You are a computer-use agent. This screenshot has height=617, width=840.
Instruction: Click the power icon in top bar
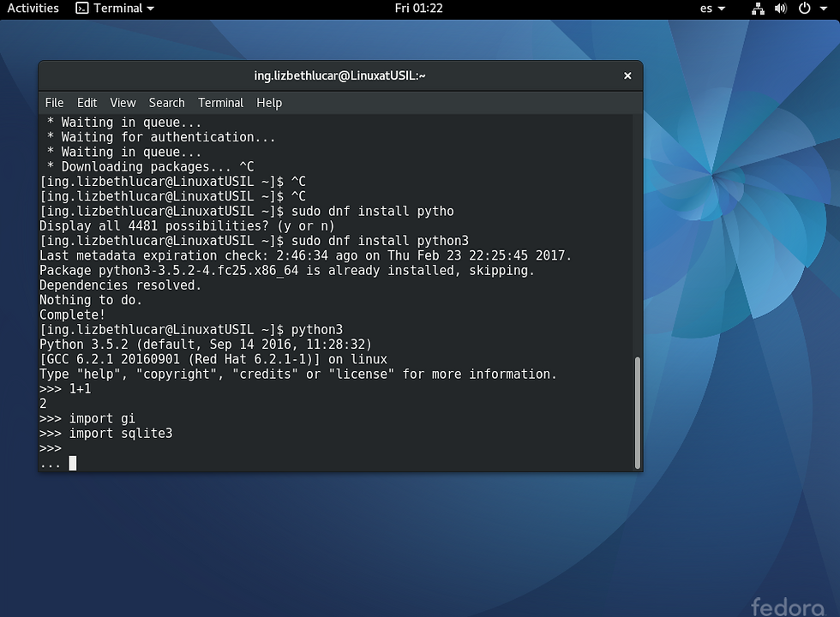[804, 8]
